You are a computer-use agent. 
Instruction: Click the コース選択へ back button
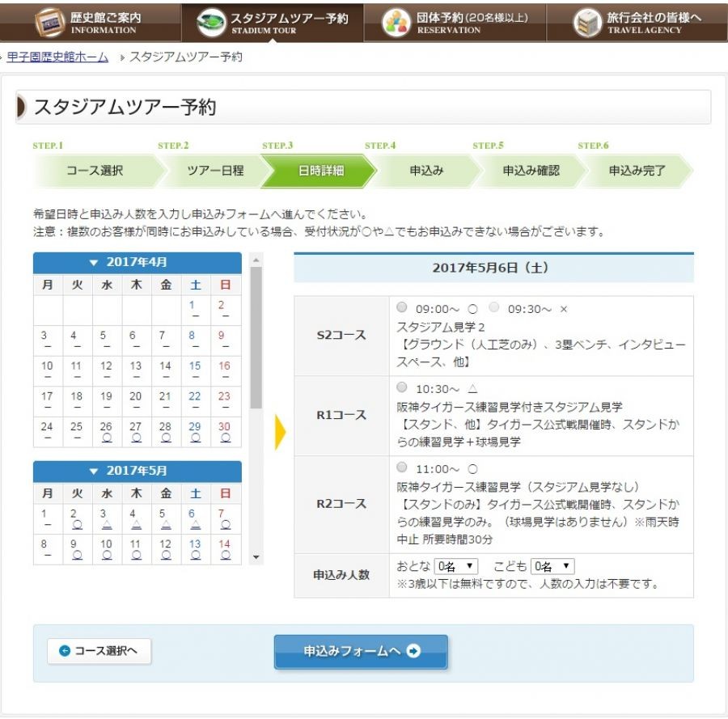click(x=99, y=651)
